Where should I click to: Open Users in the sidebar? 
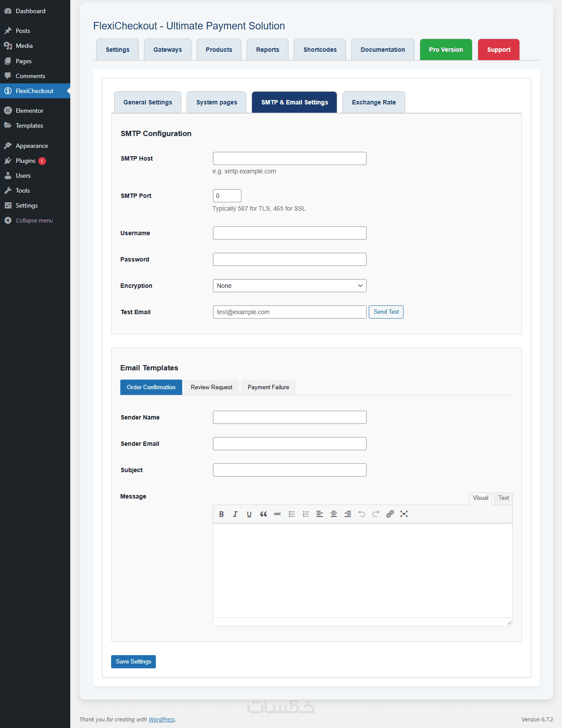(x=35, y=176)
